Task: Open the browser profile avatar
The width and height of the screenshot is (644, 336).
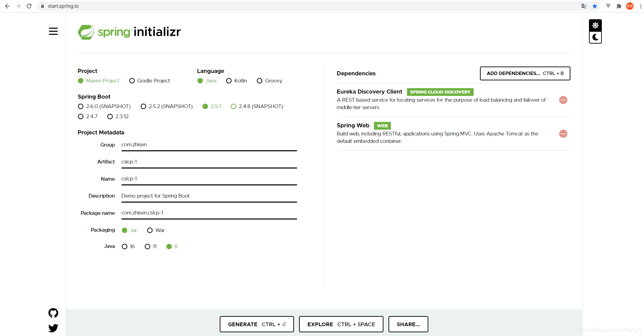Action: 630,6
